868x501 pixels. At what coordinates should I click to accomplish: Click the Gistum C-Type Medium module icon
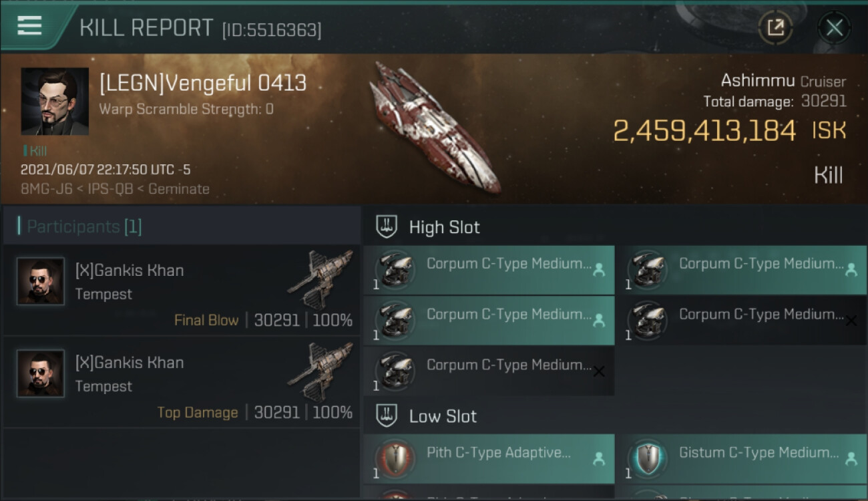point(647,459)
